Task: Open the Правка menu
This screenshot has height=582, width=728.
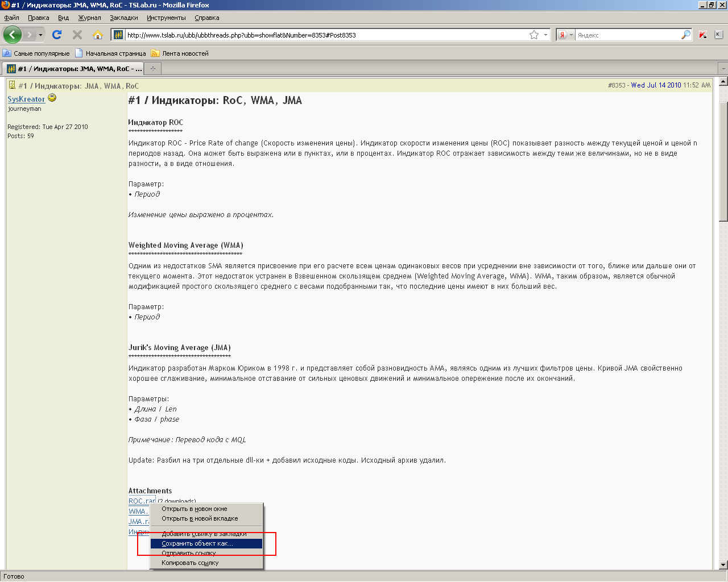Action: (x=39, y=18)
